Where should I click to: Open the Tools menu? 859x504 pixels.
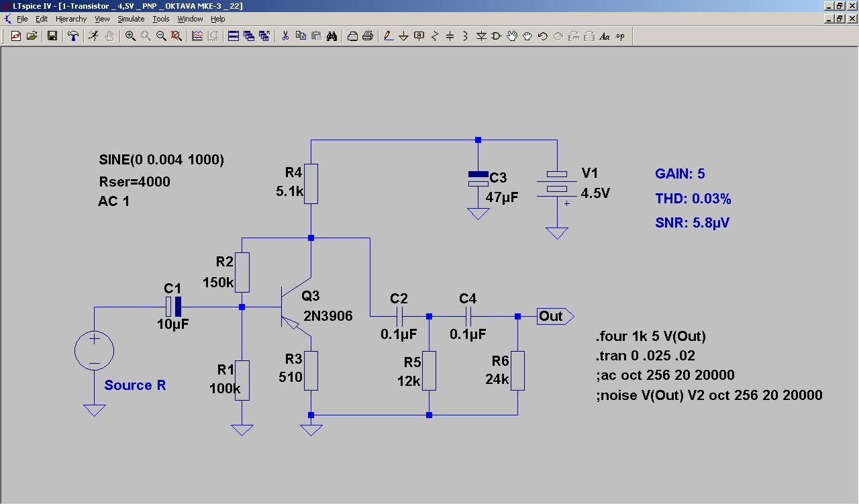coord(161,19)
